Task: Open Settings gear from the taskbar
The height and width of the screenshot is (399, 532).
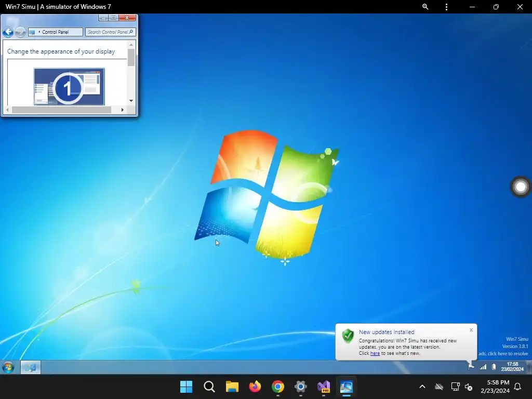Action: click(301, 387)
